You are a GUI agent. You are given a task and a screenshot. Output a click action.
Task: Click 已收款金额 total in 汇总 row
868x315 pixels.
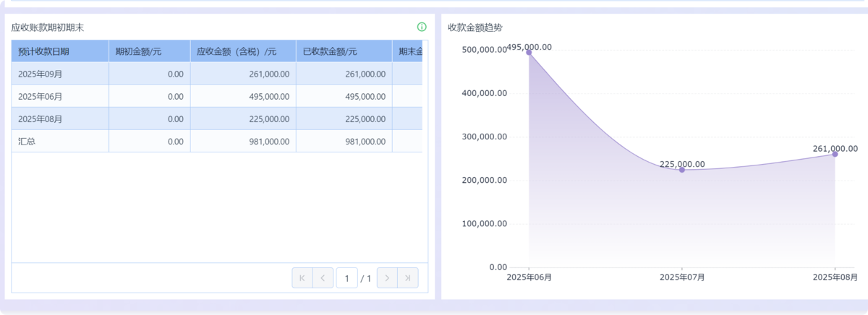pos(344,141)
